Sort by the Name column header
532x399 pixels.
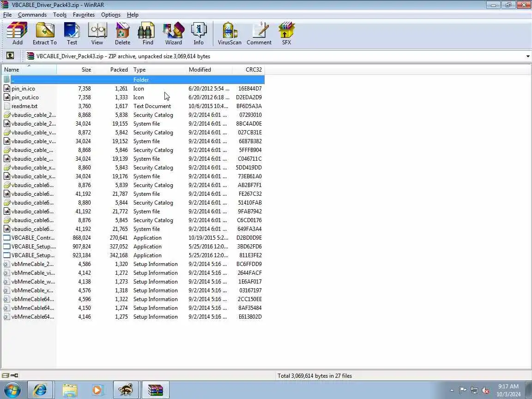29,70
